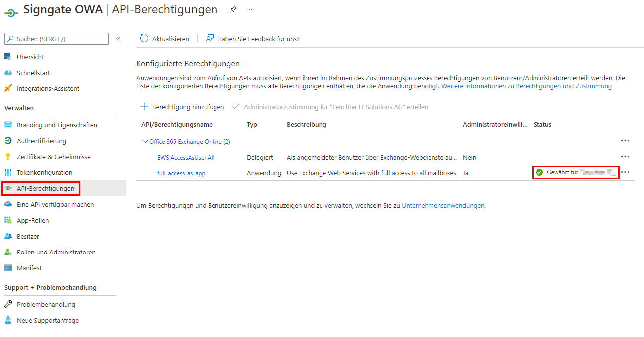Click the Schnellstart cloud icon

[8, 73]
